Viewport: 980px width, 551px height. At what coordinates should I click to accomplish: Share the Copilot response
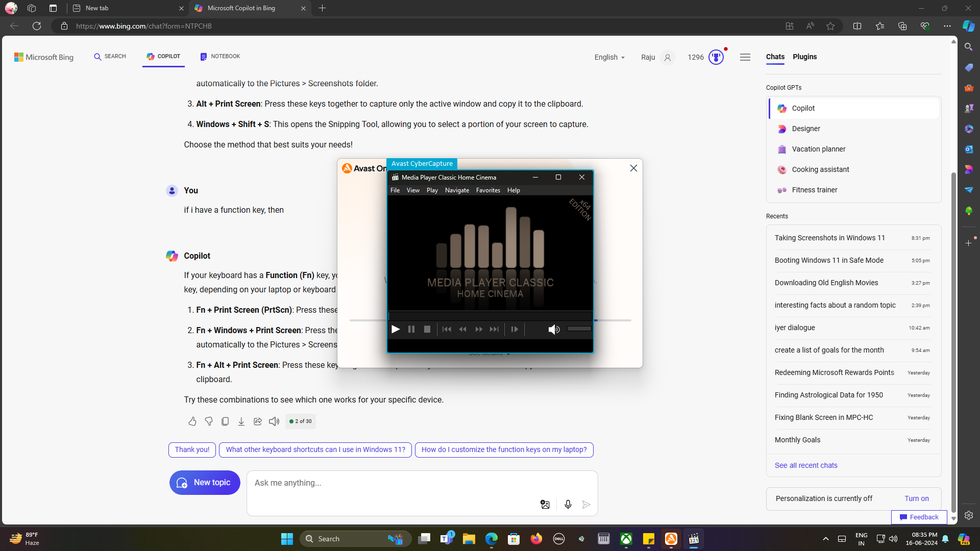point(258,421)
